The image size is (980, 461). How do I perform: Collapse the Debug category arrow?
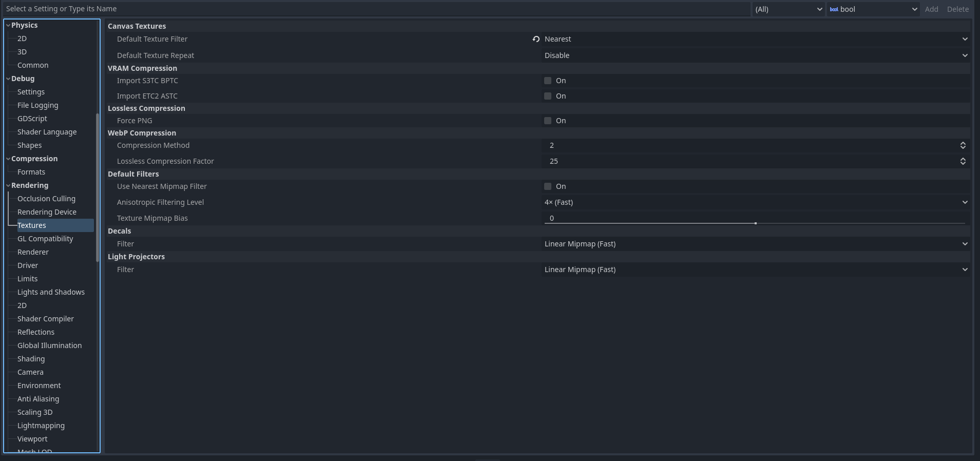[8, 79]
